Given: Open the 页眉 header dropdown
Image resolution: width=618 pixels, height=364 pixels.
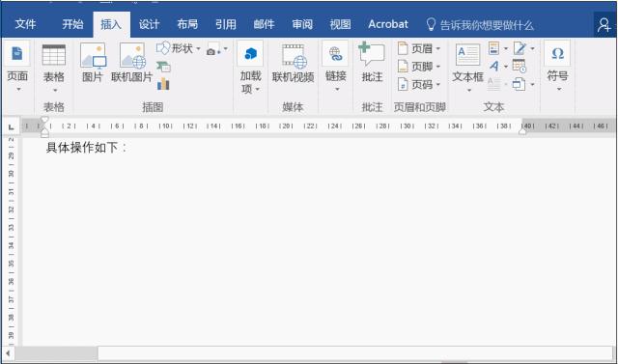Looking at the screenshot, I should [419, 49].
